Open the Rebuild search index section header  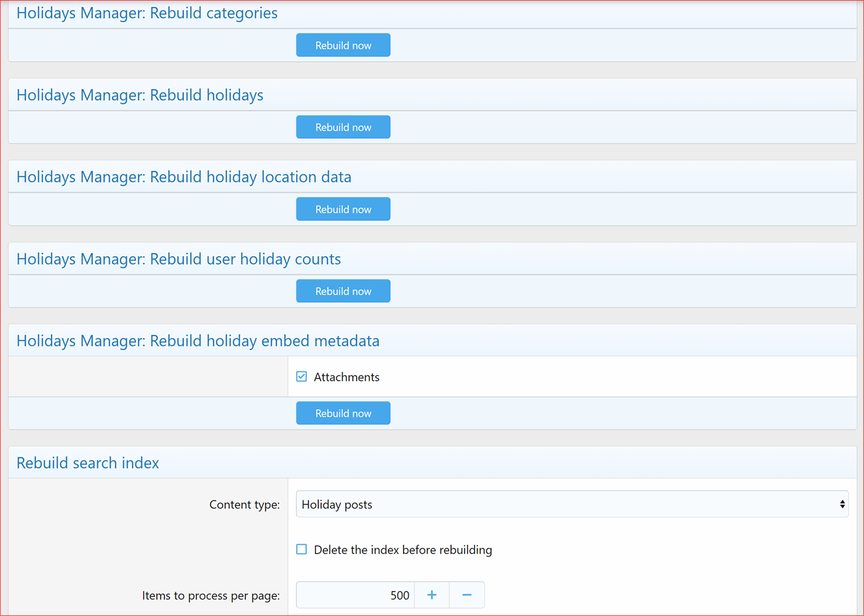(88, 463)
